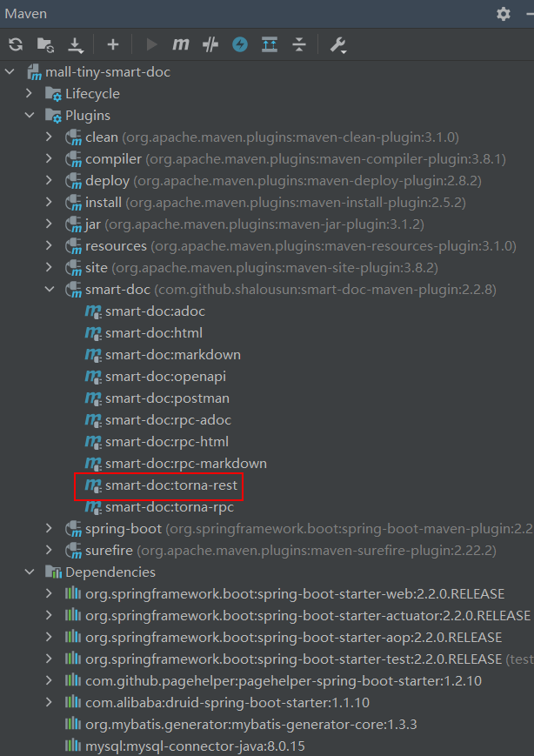Click the smart-doc plugin icon
This screenshot has height=756, width=534.
pos(73,290)
